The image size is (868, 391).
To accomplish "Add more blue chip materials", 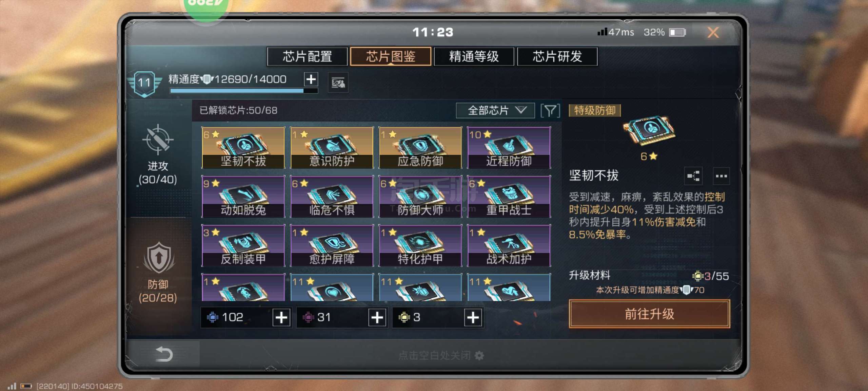I will [281, 318].
